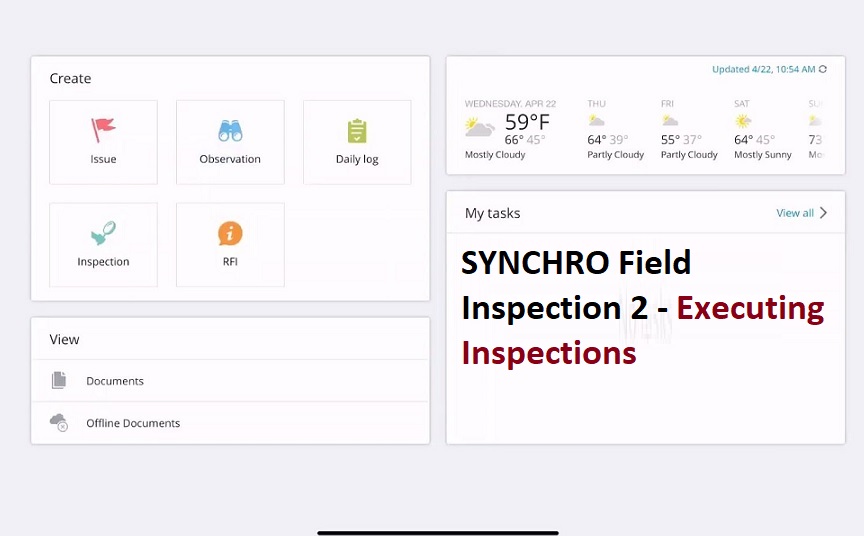Create a new Observation with the Observation tile label

[x=230, y=159]
